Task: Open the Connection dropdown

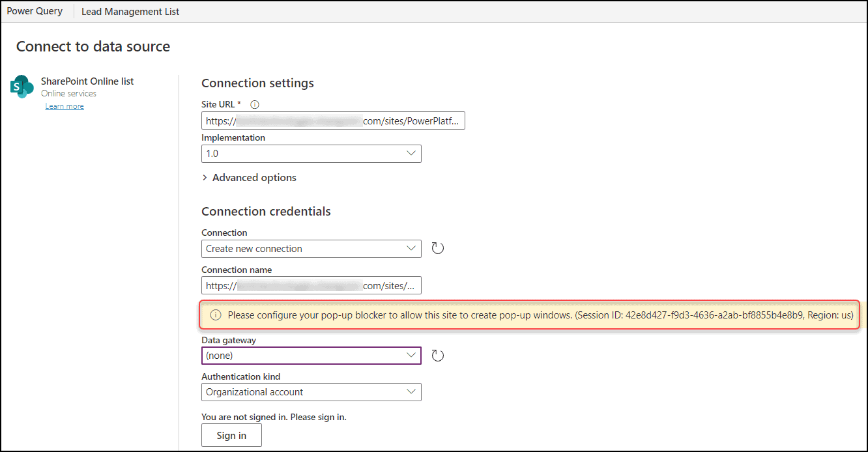Action: 311,249
